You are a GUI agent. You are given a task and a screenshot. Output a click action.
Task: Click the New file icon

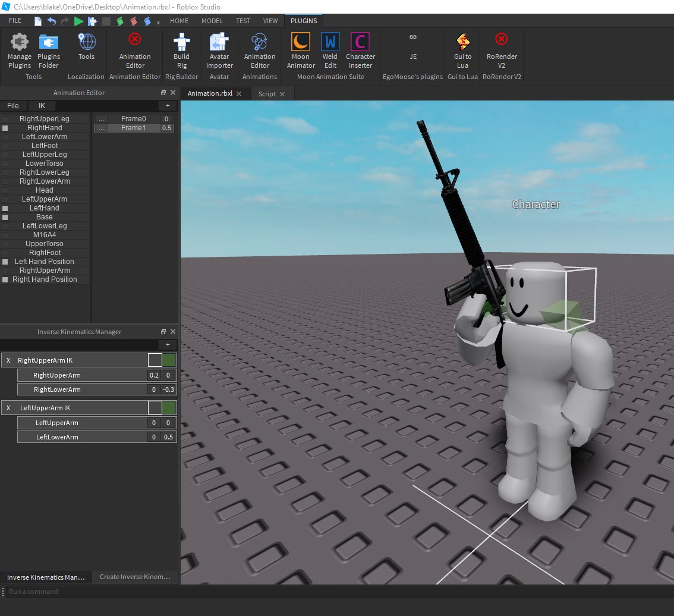38,21
